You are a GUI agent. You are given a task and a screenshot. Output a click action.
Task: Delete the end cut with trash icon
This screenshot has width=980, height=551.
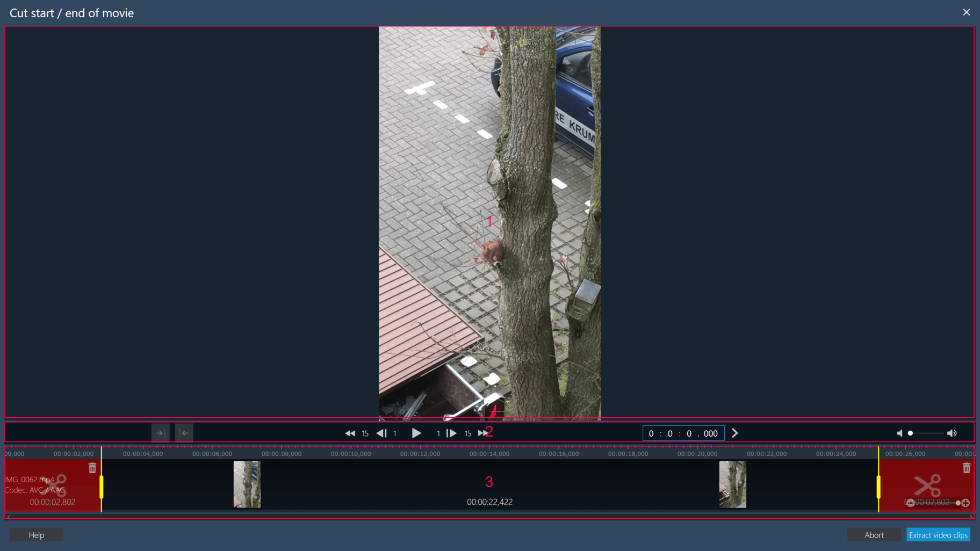tap(967, 468)
